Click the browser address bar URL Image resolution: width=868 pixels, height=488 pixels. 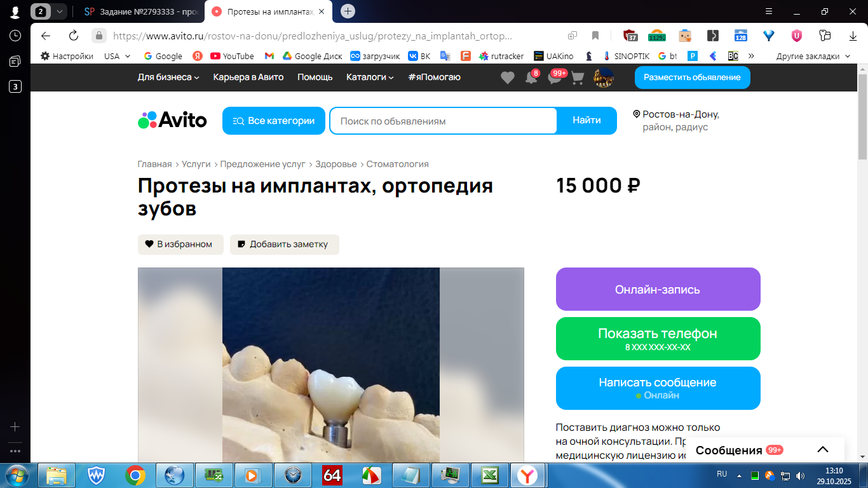312,36
